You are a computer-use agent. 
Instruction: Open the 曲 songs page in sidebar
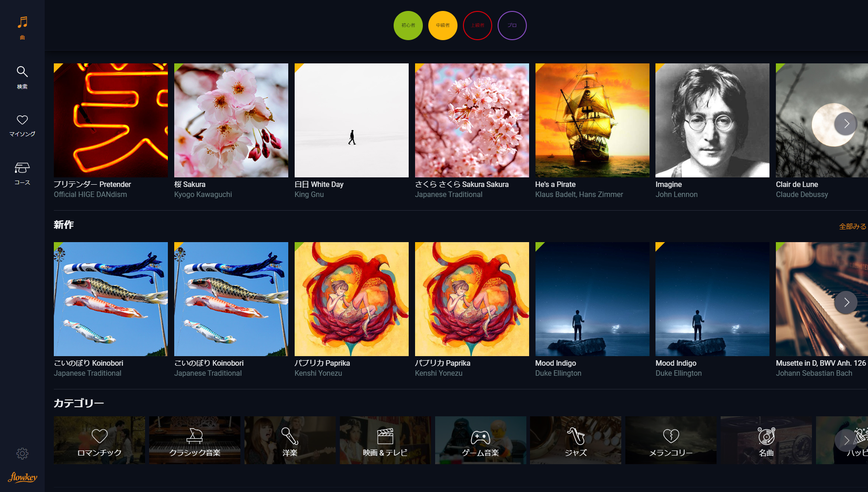point(22,27)
